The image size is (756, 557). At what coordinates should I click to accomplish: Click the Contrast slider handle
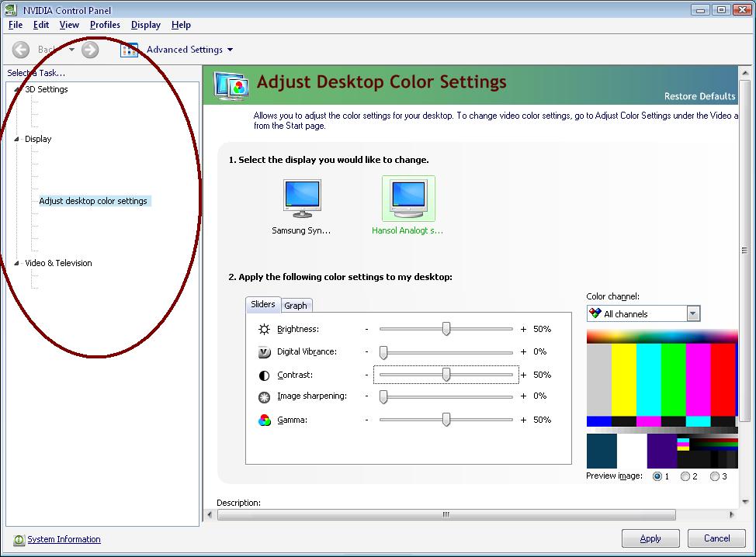point(446,375)
